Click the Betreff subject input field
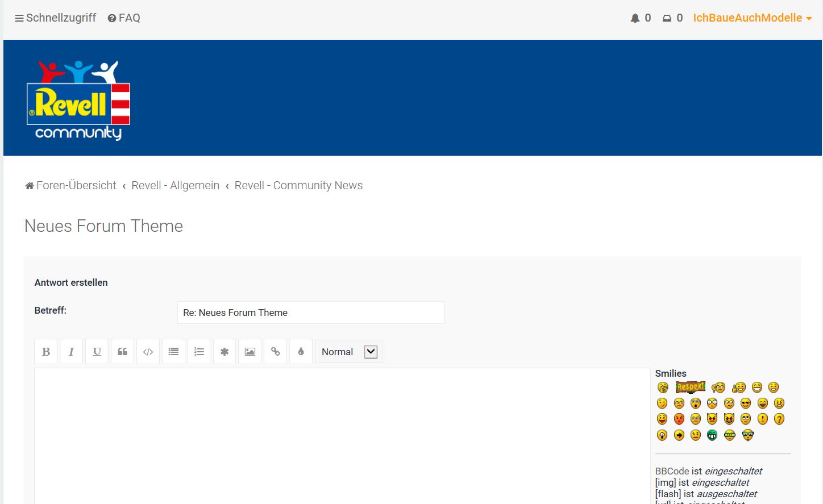The width and height of the screenshot is (823, 504). coord(310,313)
